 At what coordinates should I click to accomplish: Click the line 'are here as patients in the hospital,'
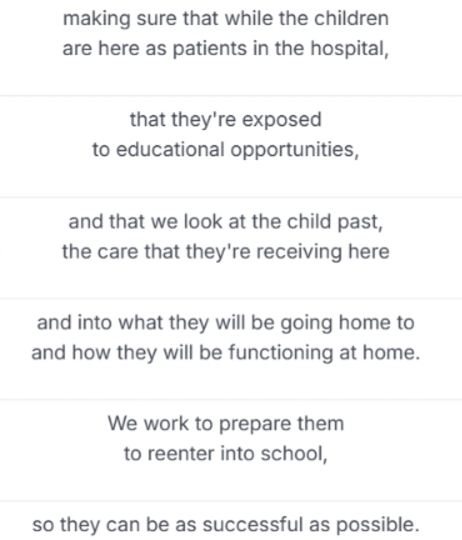tap(226, 49)
